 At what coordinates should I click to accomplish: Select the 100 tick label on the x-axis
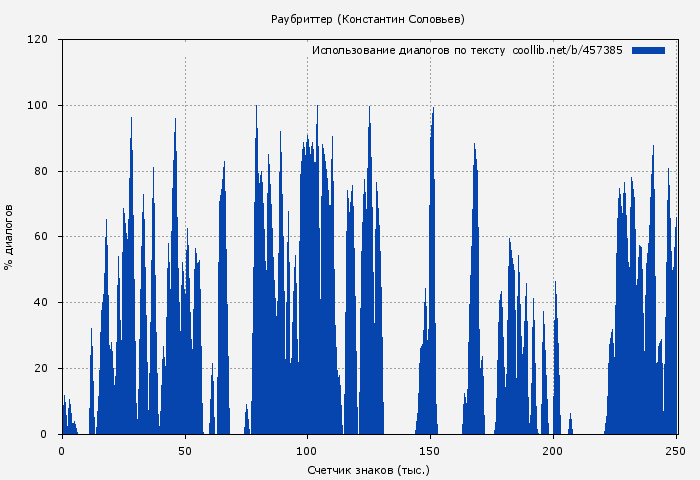(308, 451)
